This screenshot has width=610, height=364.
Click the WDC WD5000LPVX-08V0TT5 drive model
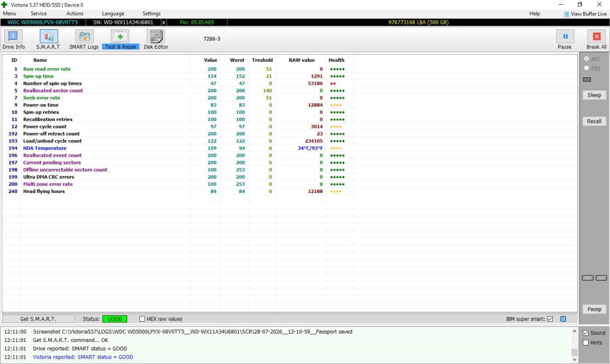[43, 23]
